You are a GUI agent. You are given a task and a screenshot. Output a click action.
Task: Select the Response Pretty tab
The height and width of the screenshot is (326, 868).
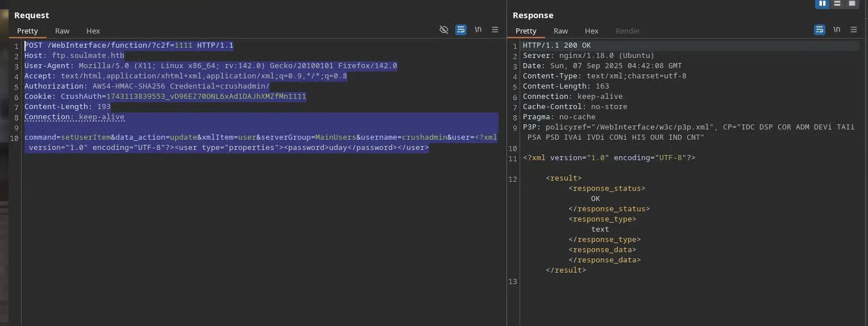[526, 31]
